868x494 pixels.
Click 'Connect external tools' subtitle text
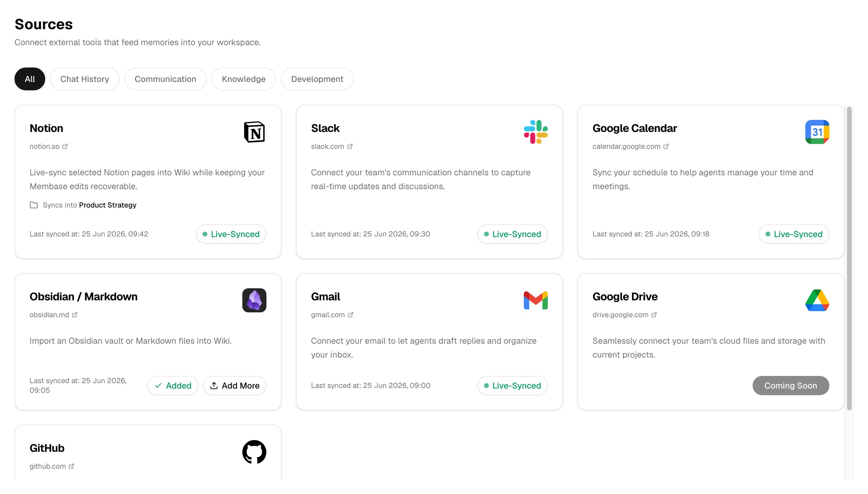[x=137, y=42]
